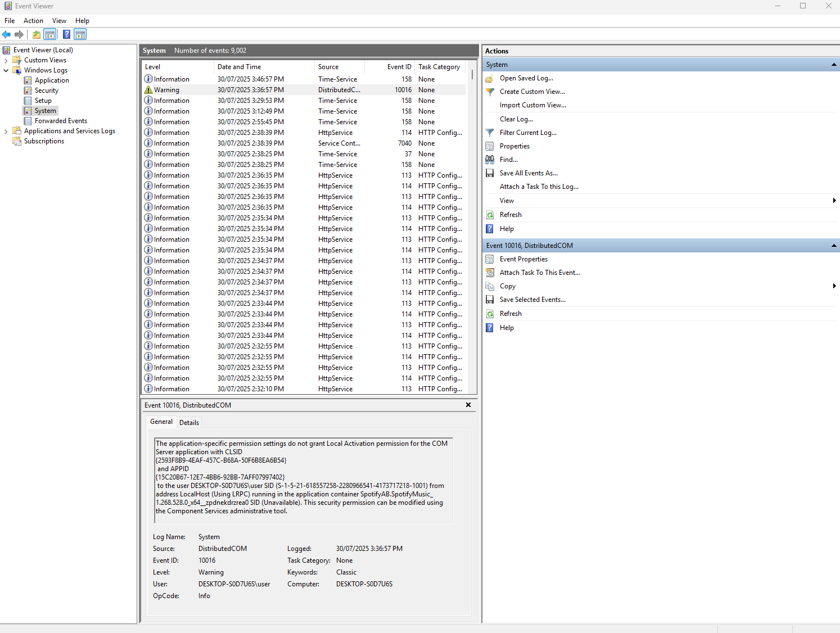Click the Up one level folder icon
840x633 pixels.
(x=37, y=35)
